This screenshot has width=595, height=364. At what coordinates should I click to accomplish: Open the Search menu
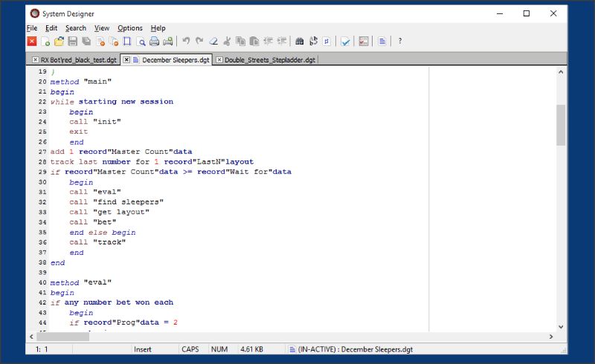click(75, 27)
